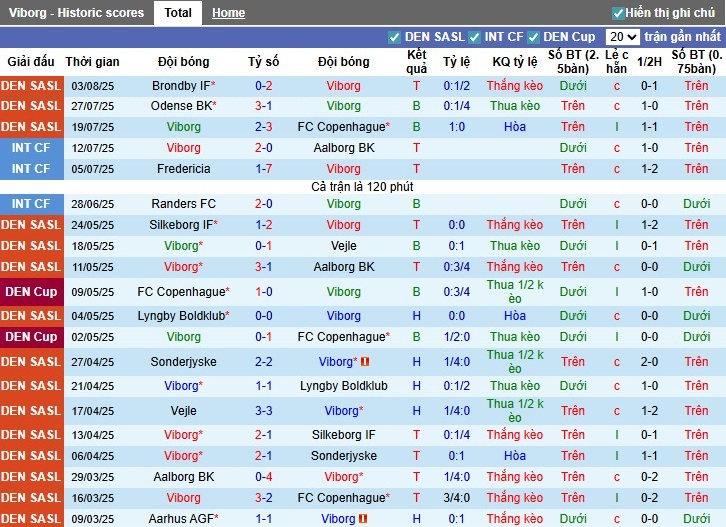Click the red card icon in Aarhus AGF row
The width and height of the screenshot is (726, 527).
tap(363, 519)
